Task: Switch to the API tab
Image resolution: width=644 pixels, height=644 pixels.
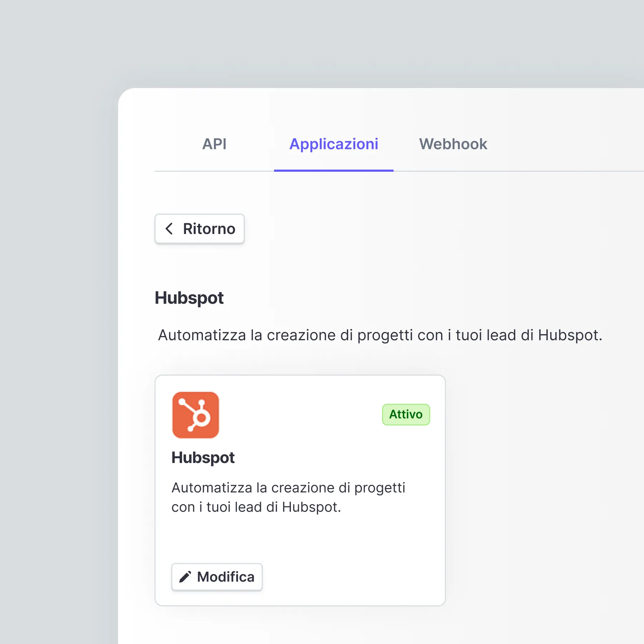Action: tap(214, 144)
